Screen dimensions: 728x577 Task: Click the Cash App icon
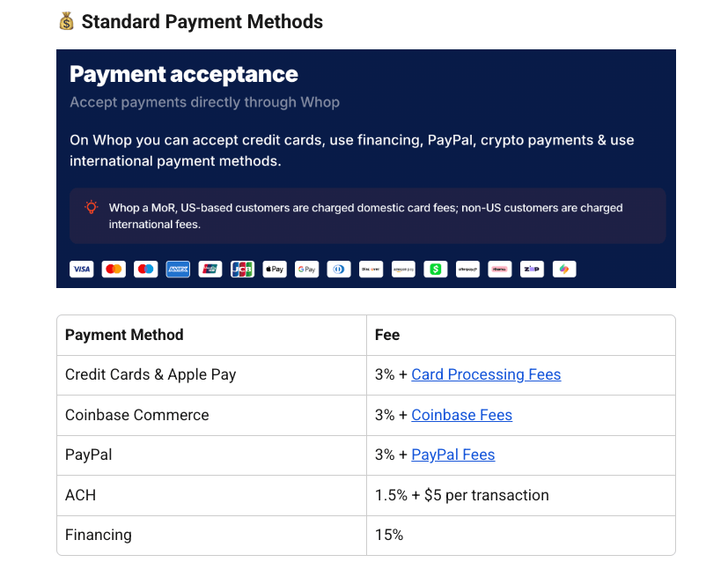coord(435,269)
